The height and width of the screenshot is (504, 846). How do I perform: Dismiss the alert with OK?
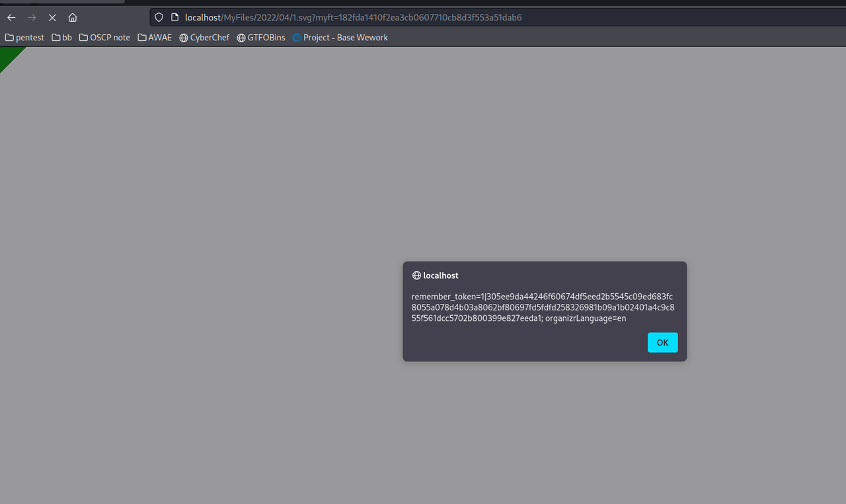662,342
